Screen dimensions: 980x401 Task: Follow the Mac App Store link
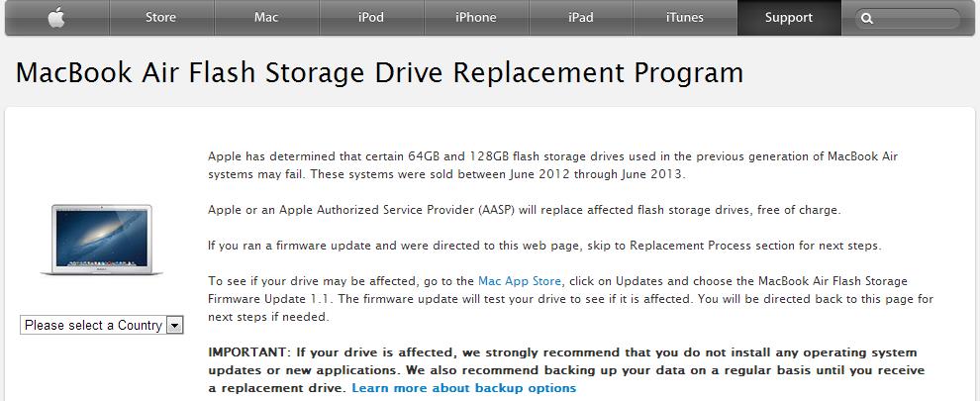(x=520, y=281)
